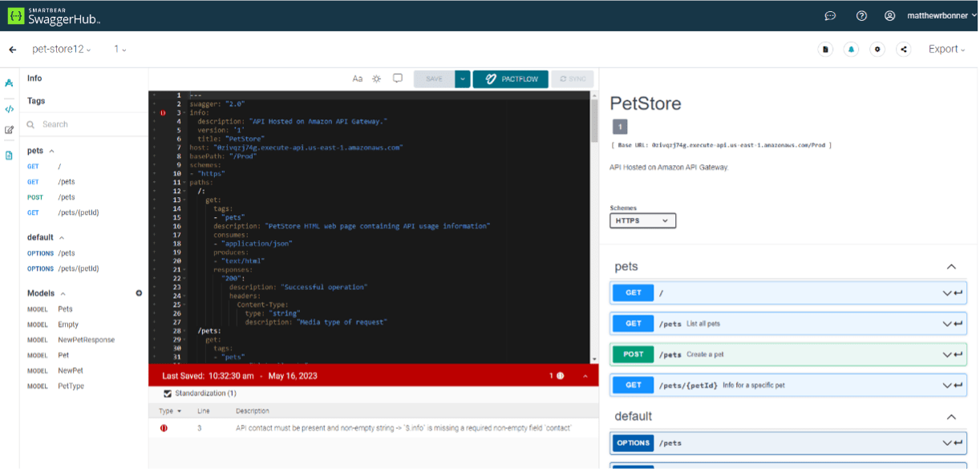Select Tags in the sidebar

[x=36, y=101]
